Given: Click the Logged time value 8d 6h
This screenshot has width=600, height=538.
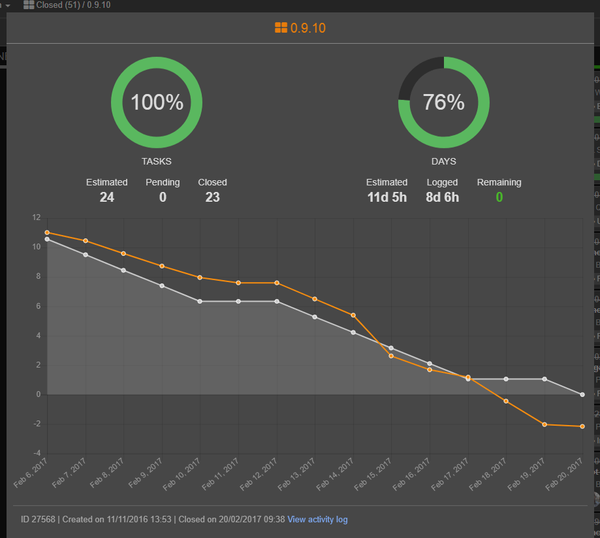Looking at the screenshot, I should click(x=442, y=198).
